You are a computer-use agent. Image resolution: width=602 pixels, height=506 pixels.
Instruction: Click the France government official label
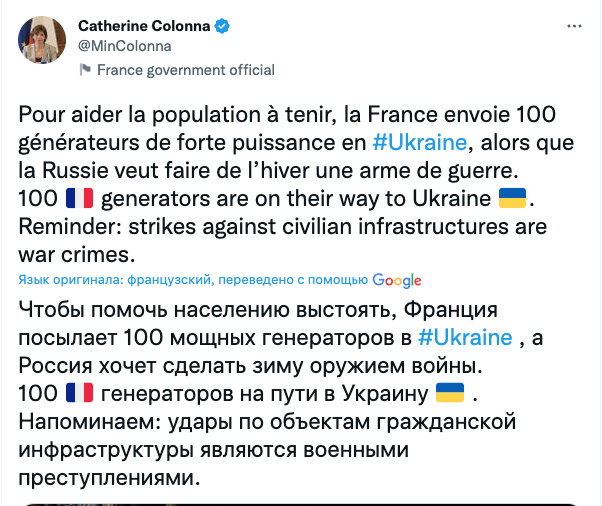pyautogui.click(x=185, y=70)
